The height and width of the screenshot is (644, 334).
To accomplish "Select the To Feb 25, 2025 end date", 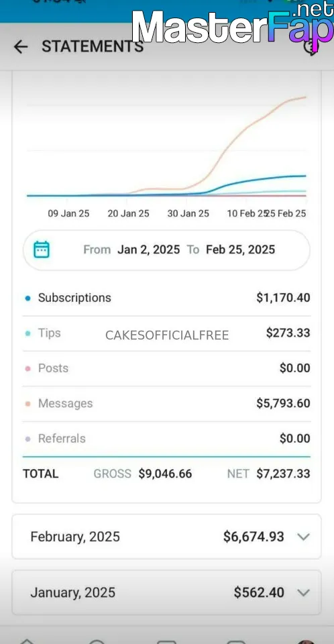I will (x=231, y=250).
